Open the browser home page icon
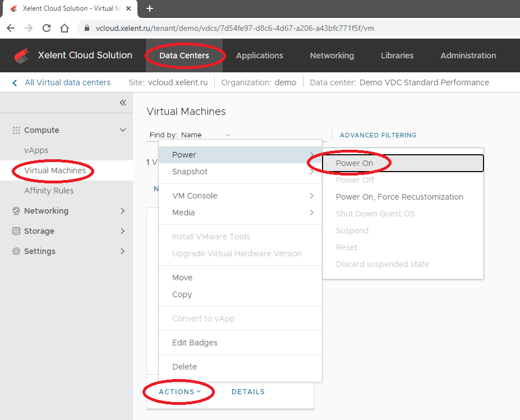The height and width of the screenshot is (420, 520). [x=65, y=28]
